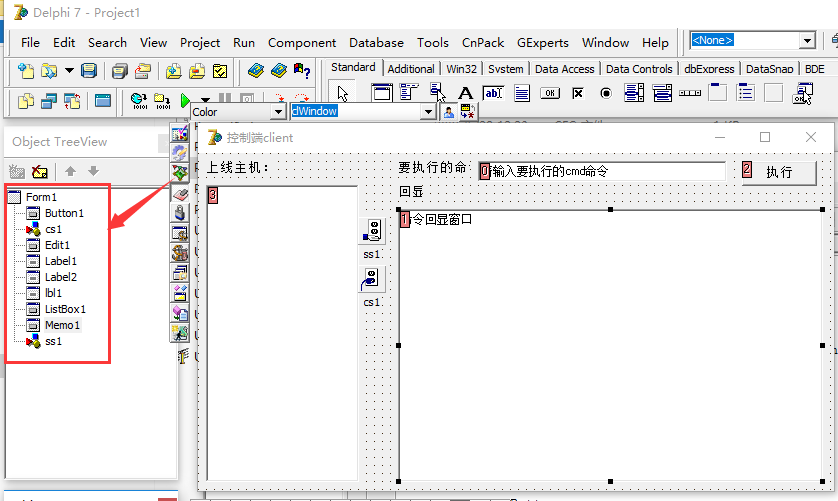This screenshot has width=838, height=501.
Task: Click the View Form toolbar icon
Action: 49,101
